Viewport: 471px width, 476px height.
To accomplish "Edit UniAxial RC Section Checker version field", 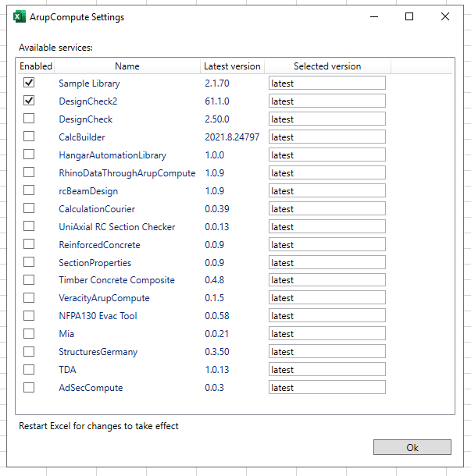I will [327, 226].
